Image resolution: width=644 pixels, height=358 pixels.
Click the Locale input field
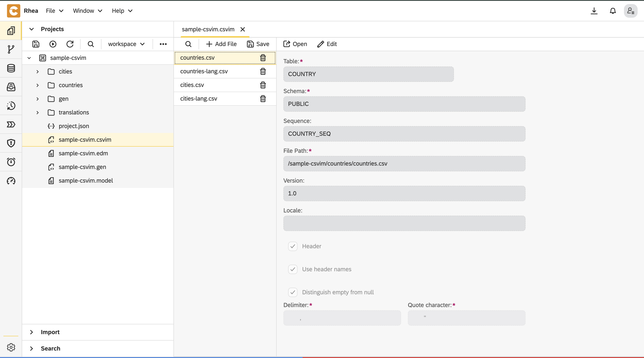click(x=404, y=223)
